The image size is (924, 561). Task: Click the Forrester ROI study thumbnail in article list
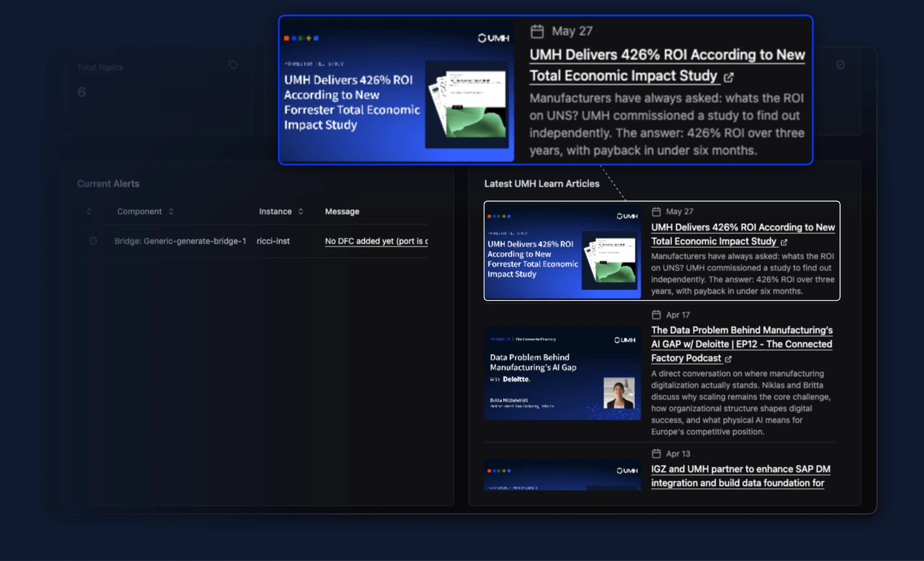562,251
